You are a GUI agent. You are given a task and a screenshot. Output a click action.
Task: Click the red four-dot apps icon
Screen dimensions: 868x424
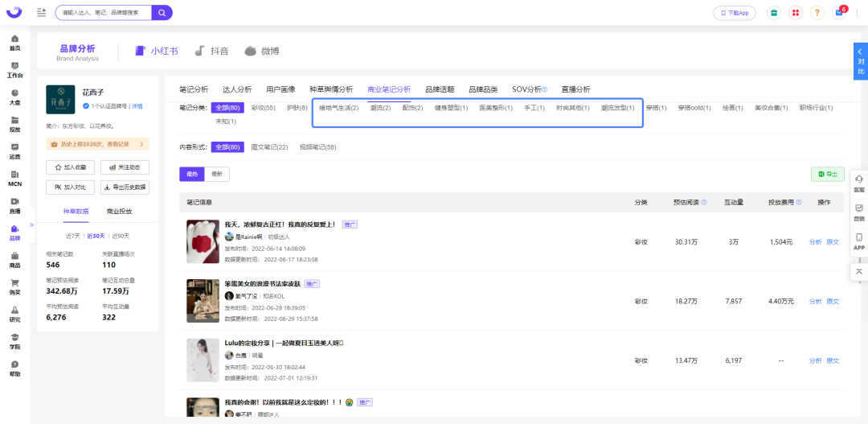click(x=796, y=13)
